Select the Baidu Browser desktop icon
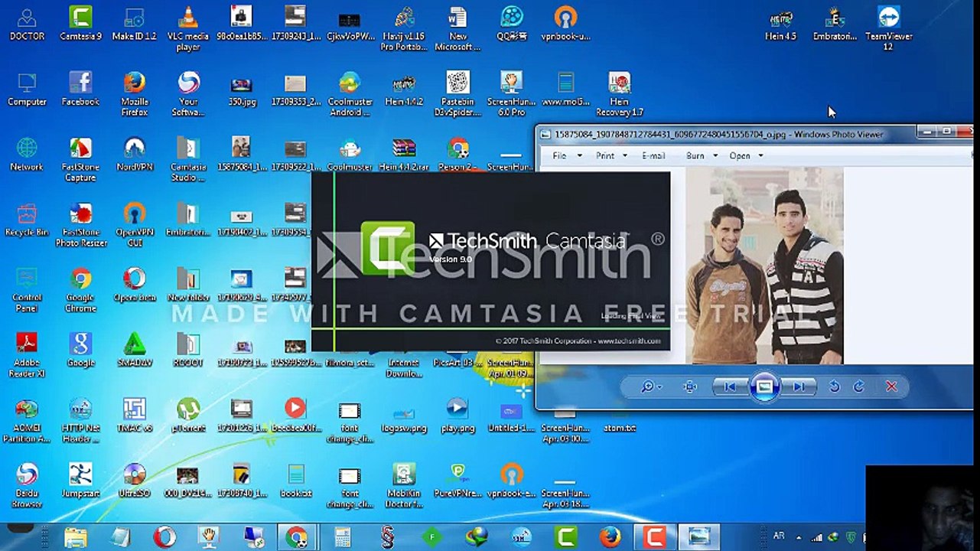980x551 pixels. [x=27, y=485]
